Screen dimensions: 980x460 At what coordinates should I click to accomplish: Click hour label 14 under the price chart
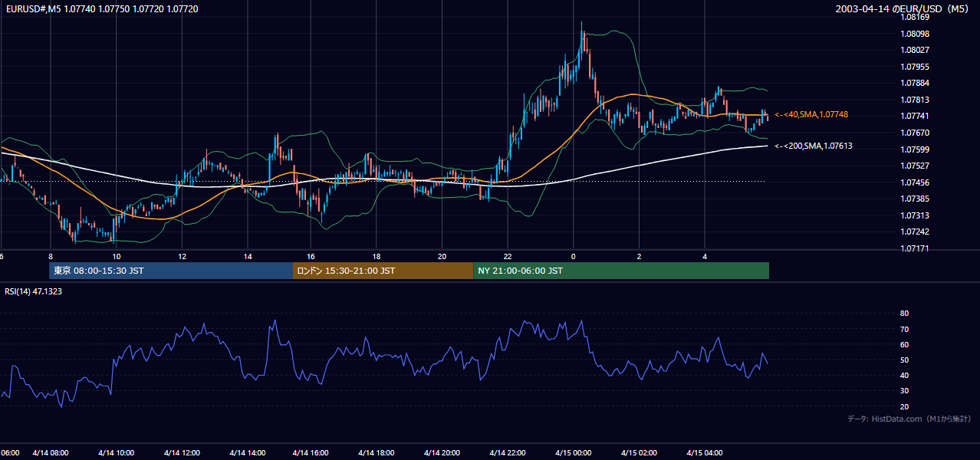(x=247, y=256)
